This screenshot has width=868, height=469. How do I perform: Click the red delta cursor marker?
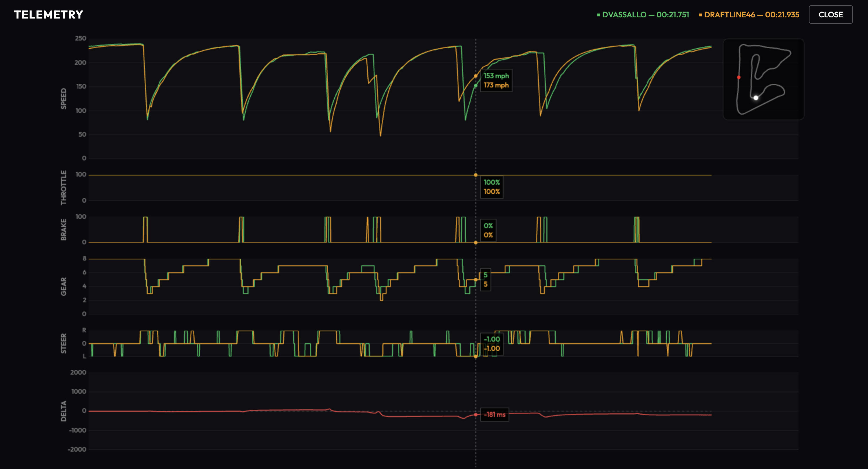click(x=475, y=415)
